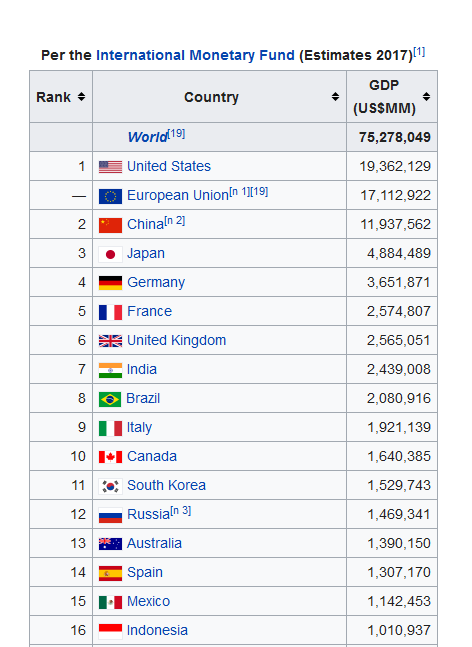Image resolution: width=472 pixels, height=647 pixels.
Task: Sort table by Country column arrows
Action: [x=335, y=97]
